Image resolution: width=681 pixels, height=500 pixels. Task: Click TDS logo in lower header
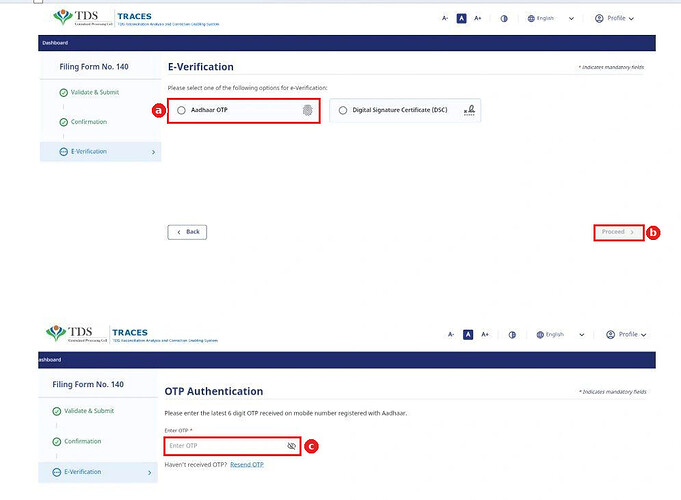76,334
